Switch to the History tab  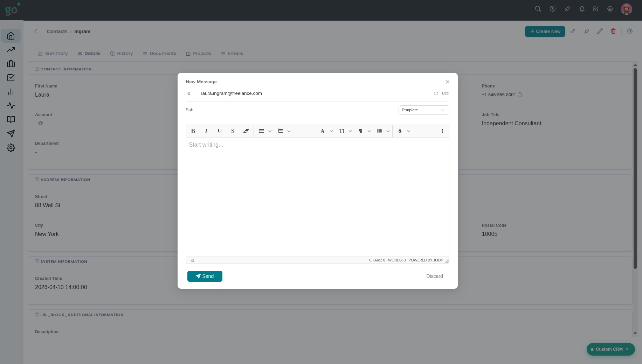pos(122,54)
